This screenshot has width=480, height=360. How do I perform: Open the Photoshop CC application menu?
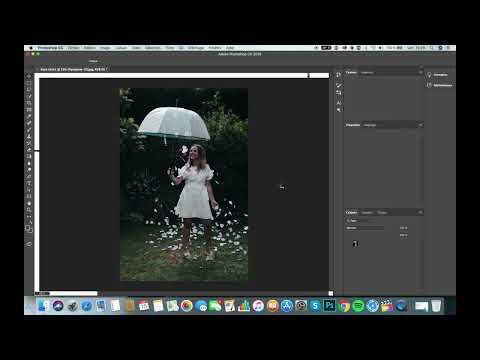click(x=50, y=48)
